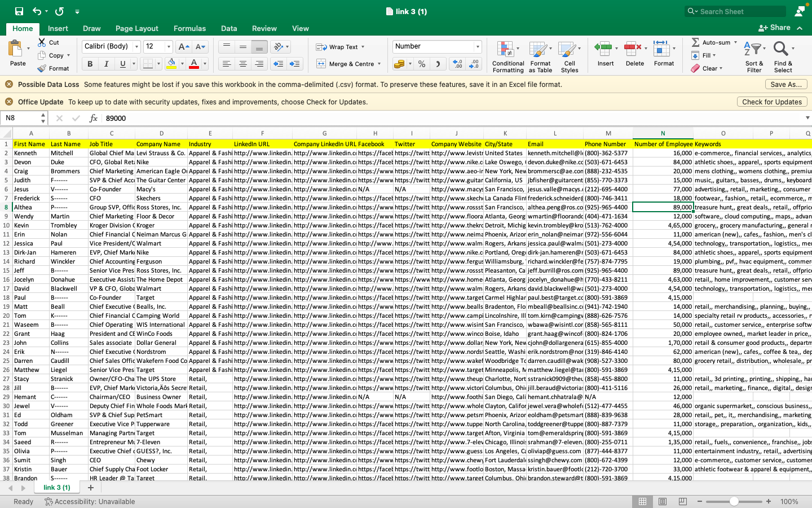
Task: Decrease indent of cell text
Action: (x=278, y=64)
